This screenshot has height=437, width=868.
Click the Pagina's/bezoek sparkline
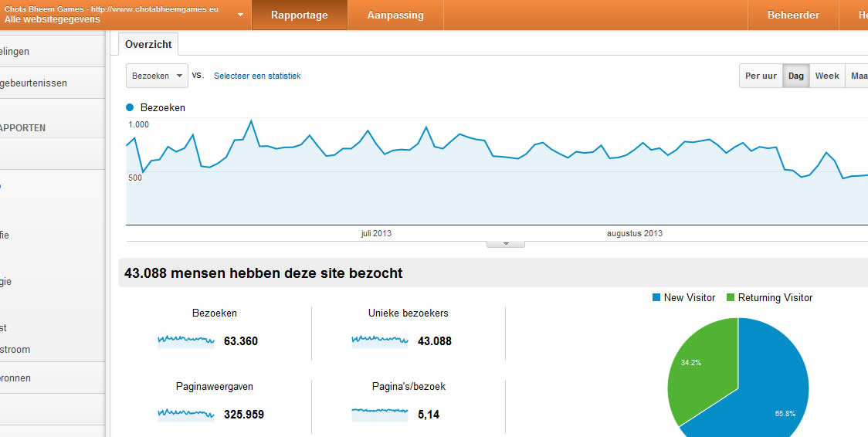point(380,415)
